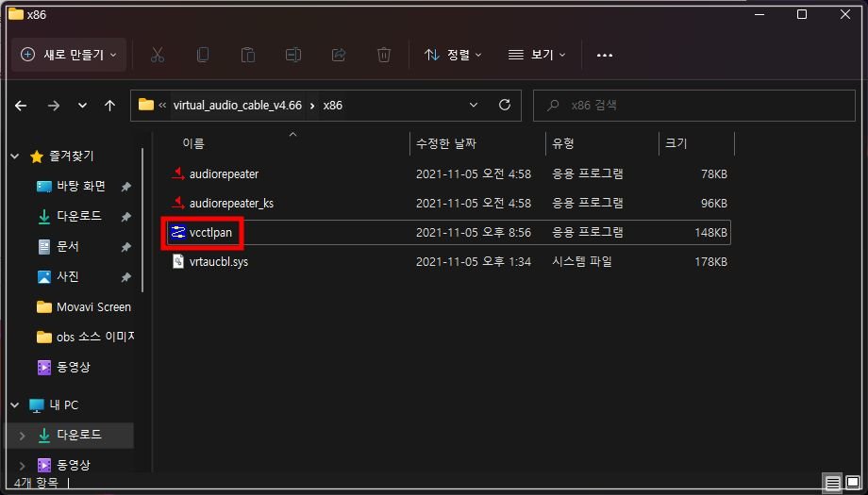Open 동영상 under 즐겨찾기
The width and height of the screenshot is (868, 495).
tap(73, 367)
